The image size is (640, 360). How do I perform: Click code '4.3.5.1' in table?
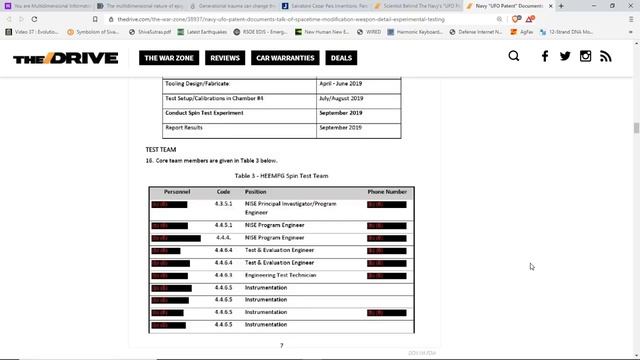coord(223,204)
